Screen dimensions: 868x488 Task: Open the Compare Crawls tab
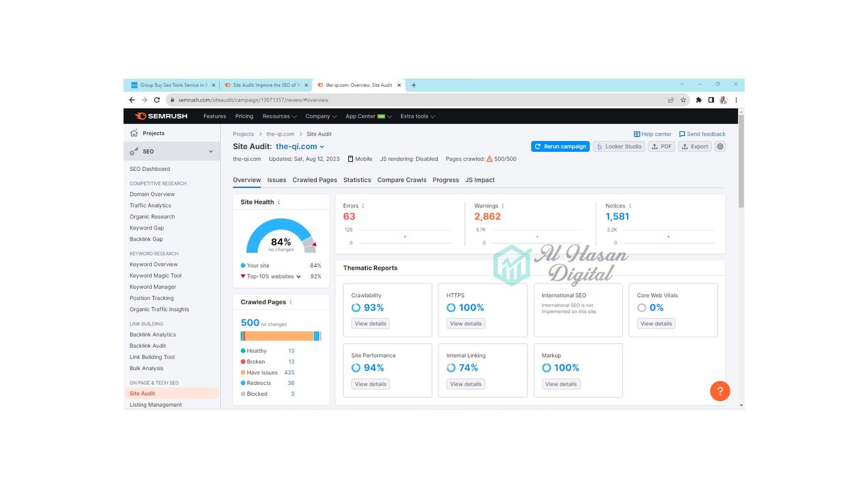tap(402, 180)
